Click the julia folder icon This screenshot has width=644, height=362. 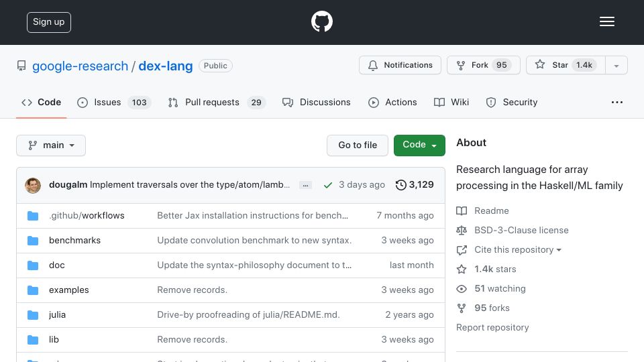(x=33, y=315)
